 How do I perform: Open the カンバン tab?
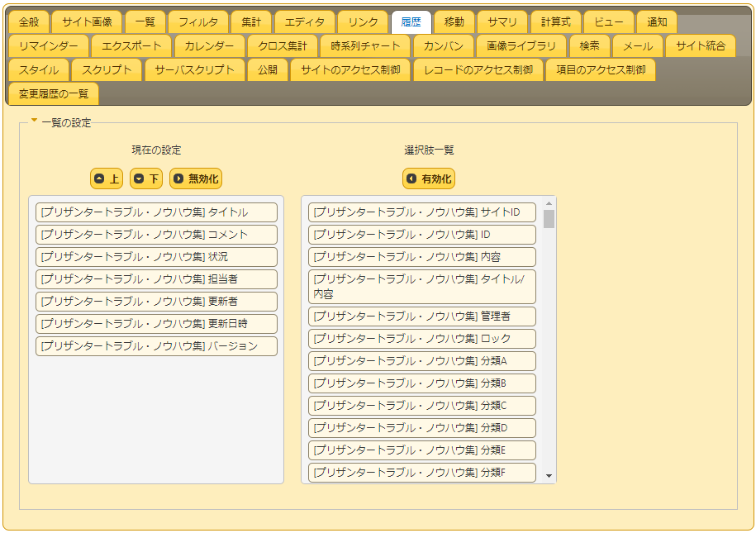pyautogui.click(x=443, y=45)
